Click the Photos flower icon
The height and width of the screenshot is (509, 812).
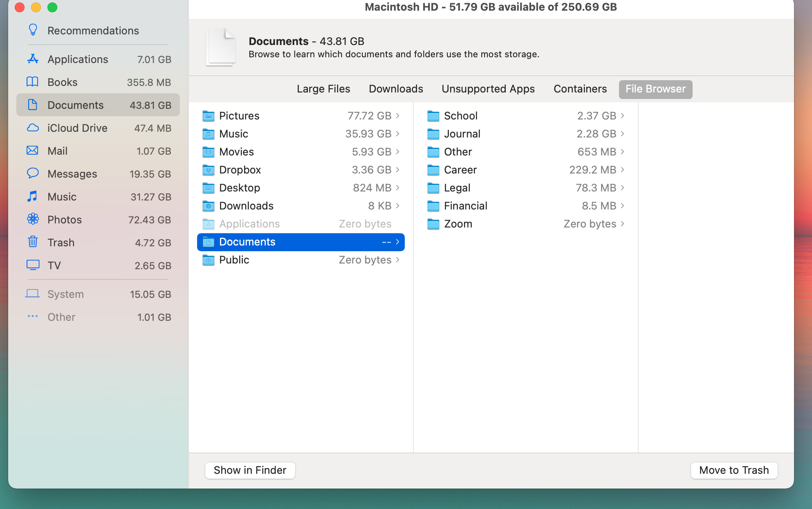click(x=33, y=219)
